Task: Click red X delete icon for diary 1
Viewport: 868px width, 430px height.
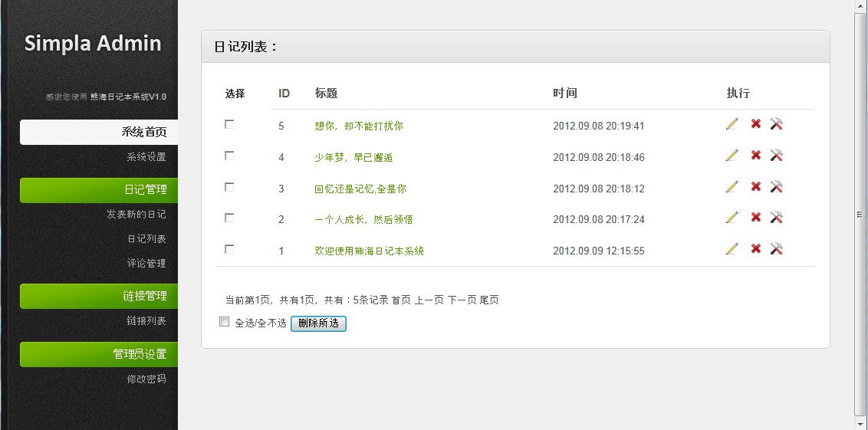Action: point(755,249)
